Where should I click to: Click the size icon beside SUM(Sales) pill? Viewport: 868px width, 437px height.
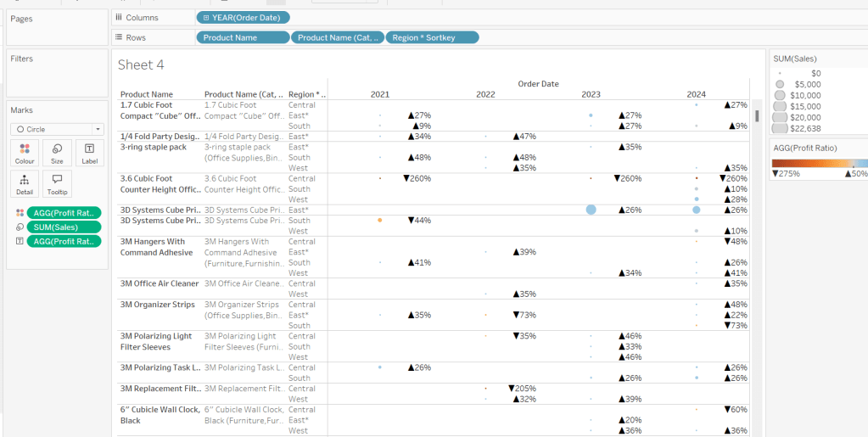pos(20,227)
